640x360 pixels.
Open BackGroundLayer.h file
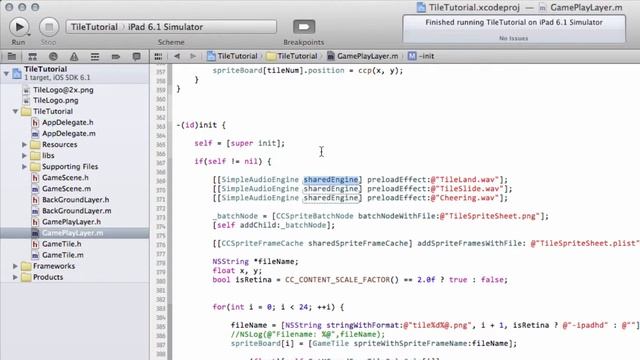coord(76,200)
